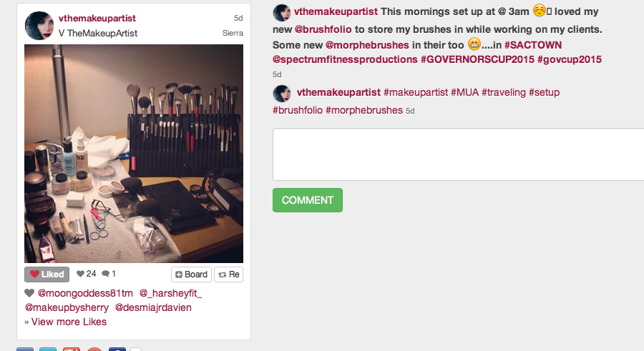Add the post to a Board

click(191, 275)
